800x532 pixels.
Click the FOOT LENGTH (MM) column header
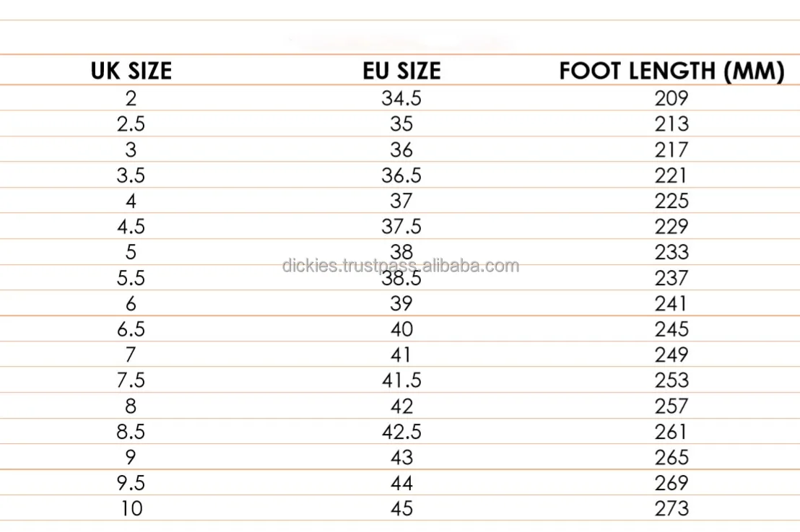[x=671, y=71]
